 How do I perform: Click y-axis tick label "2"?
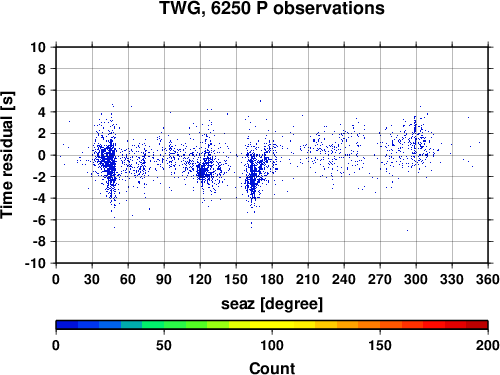(42, 134)
